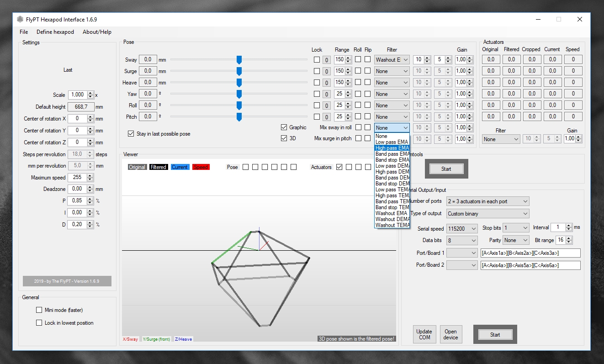This screenshot has height=364, width=604.
Task: Click the Update COM button
Action: click(424, 335)
